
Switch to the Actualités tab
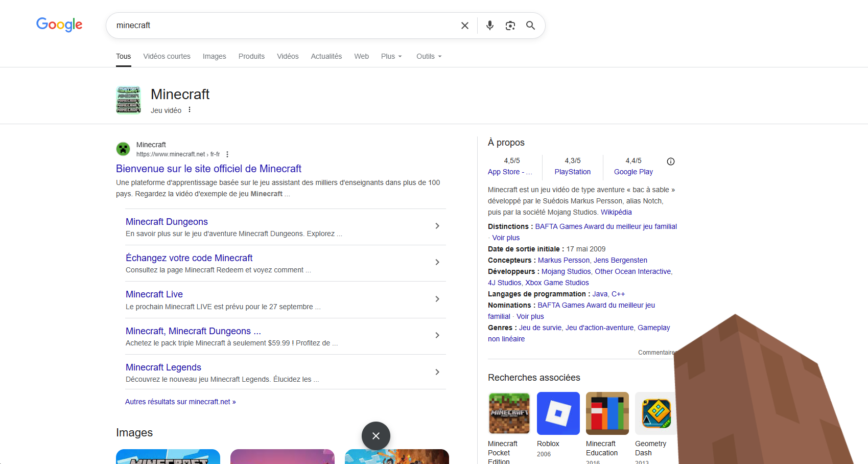click(326, 56)
